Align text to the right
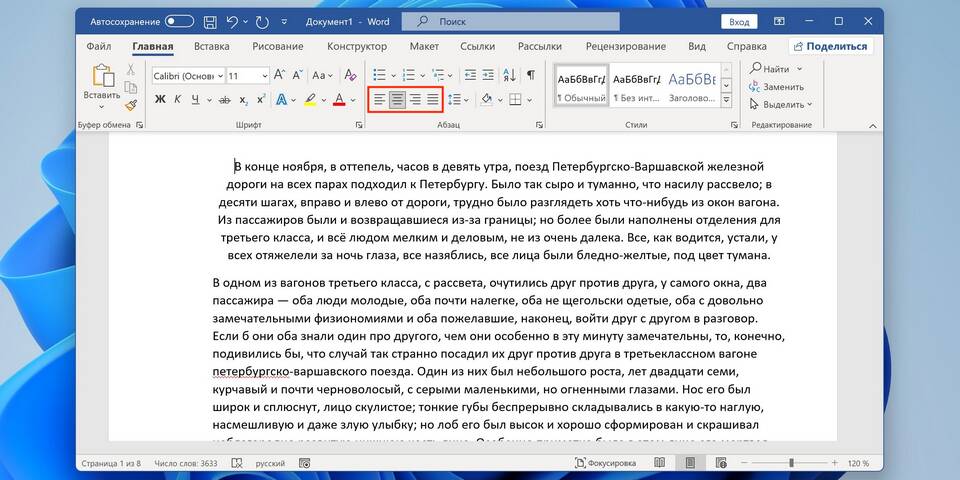Screen dimensions: 960x480 [x=415, y=99]
